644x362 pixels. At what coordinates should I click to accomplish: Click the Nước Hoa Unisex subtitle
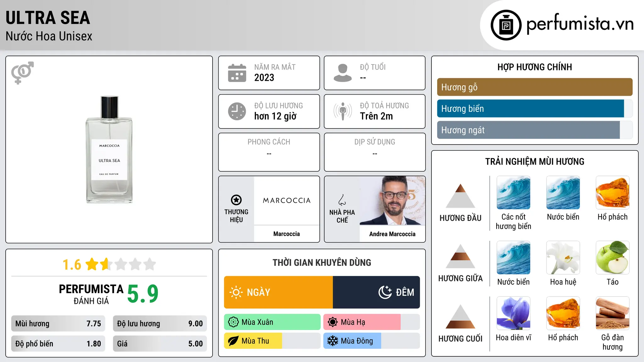click(49, 36)
